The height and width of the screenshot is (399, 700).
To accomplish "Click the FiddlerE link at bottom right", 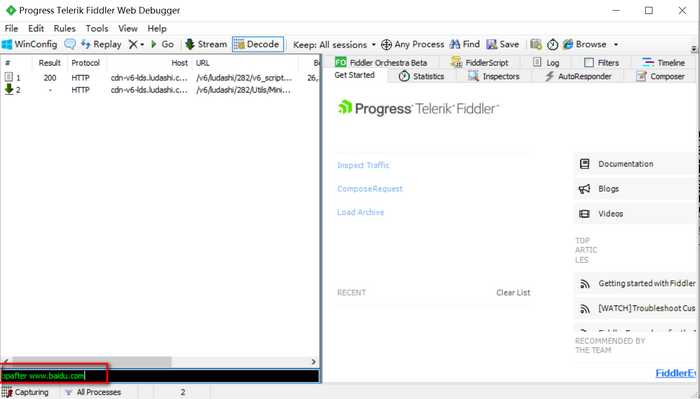I will [675, 373].
